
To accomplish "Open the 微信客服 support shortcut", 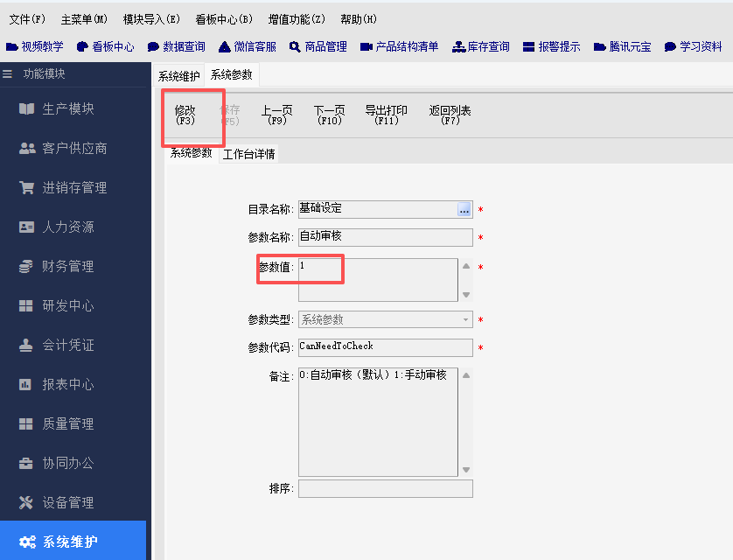I will tap(248, 46).
